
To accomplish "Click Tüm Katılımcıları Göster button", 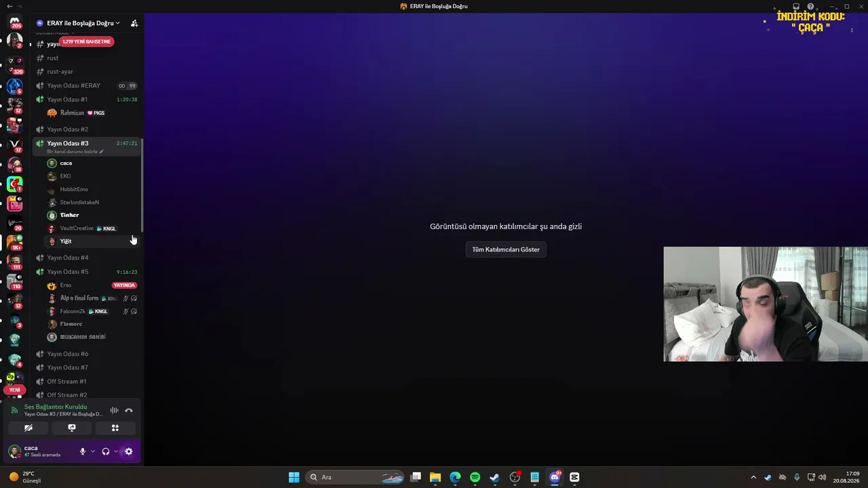I will (x=506, y=249).
